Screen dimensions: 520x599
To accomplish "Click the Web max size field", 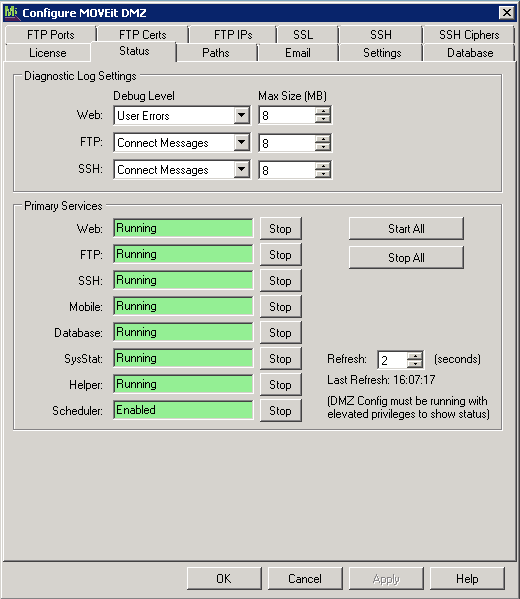I will (287, 115).
